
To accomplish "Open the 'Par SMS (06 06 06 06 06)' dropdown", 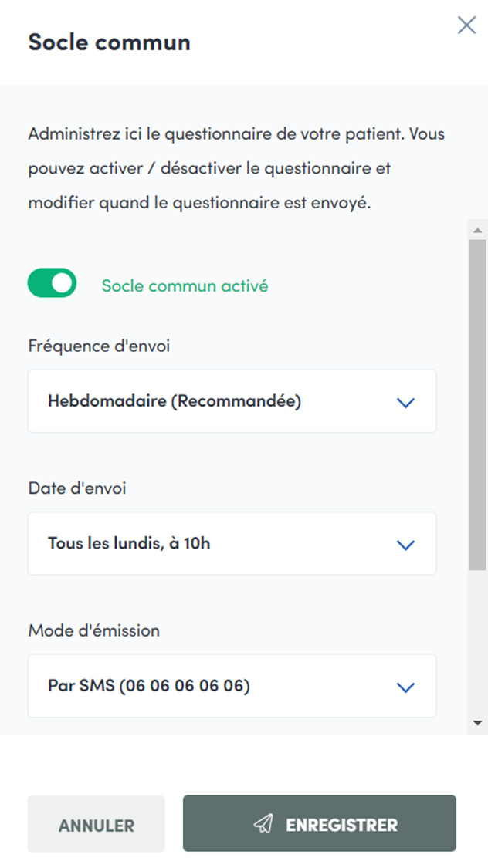I will click(232, 686).
